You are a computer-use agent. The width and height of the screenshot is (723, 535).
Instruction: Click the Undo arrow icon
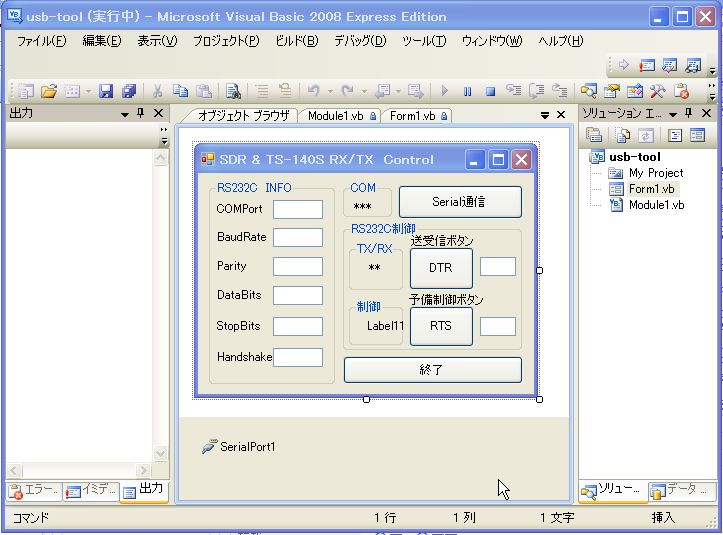[314, 91]
